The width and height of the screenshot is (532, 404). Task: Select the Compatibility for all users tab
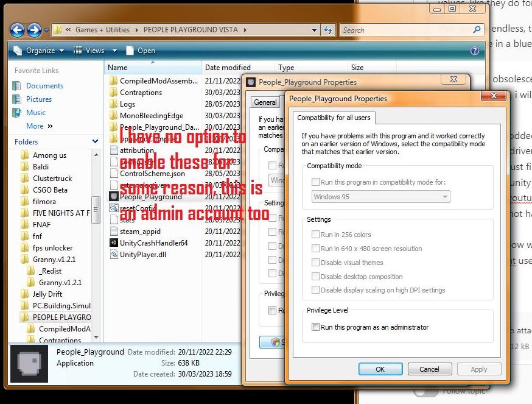[334, 118]
